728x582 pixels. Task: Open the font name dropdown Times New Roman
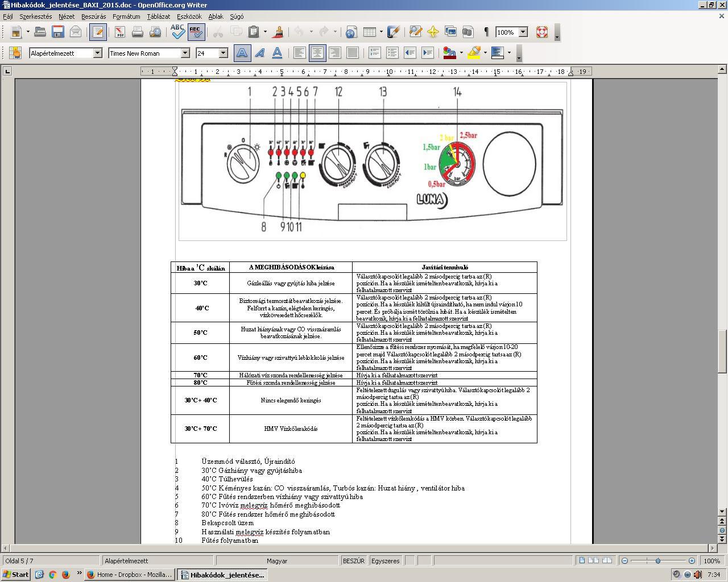[185, 53]
